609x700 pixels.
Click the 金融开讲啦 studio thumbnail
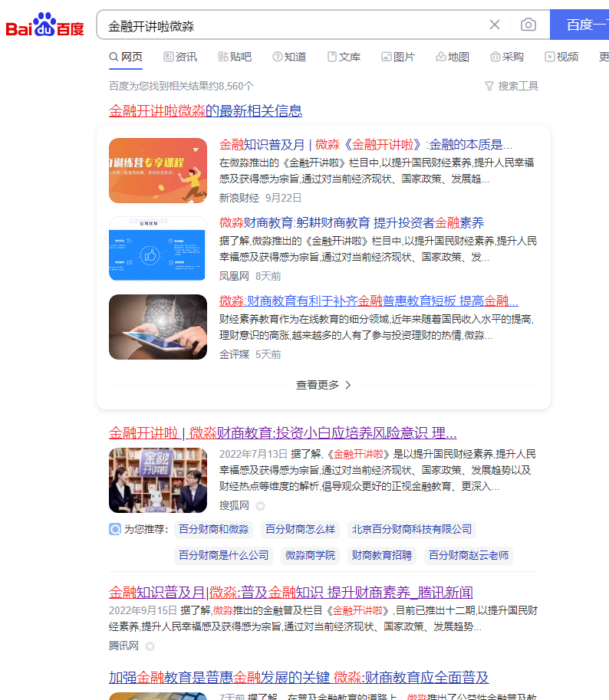(158, 481)
